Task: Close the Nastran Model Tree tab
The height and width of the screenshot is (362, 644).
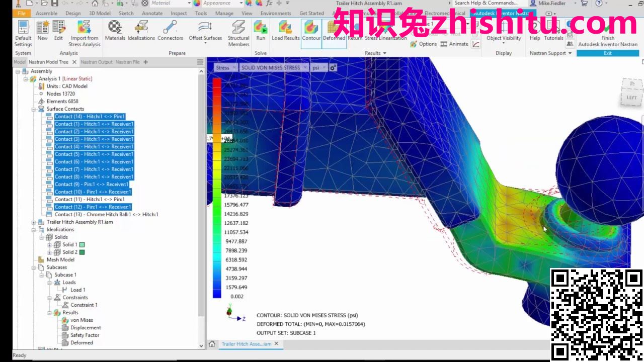Action: (74, 62)
